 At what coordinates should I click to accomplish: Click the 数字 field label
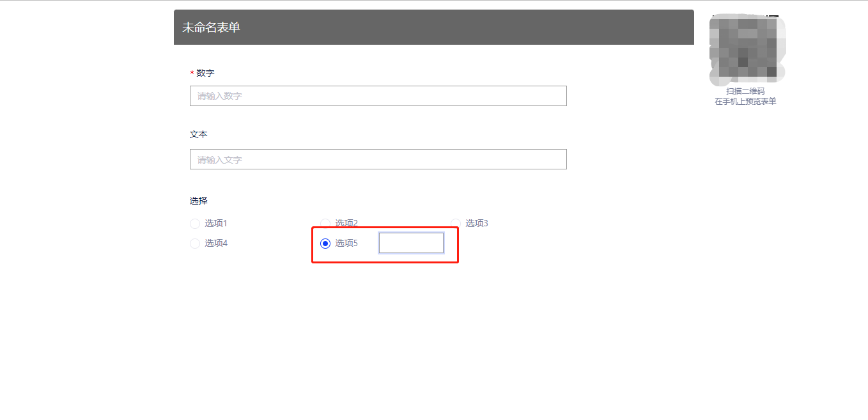(x=205, y=74)
